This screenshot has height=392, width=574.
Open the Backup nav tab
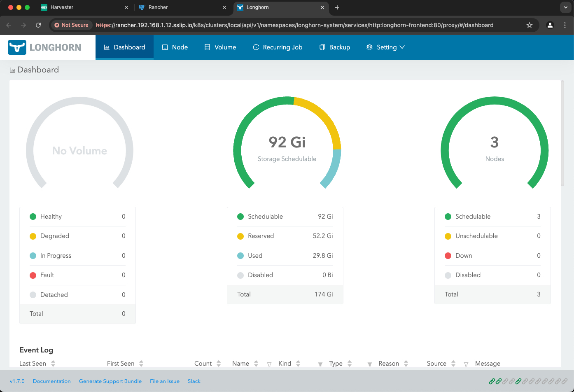coord(334,47)
